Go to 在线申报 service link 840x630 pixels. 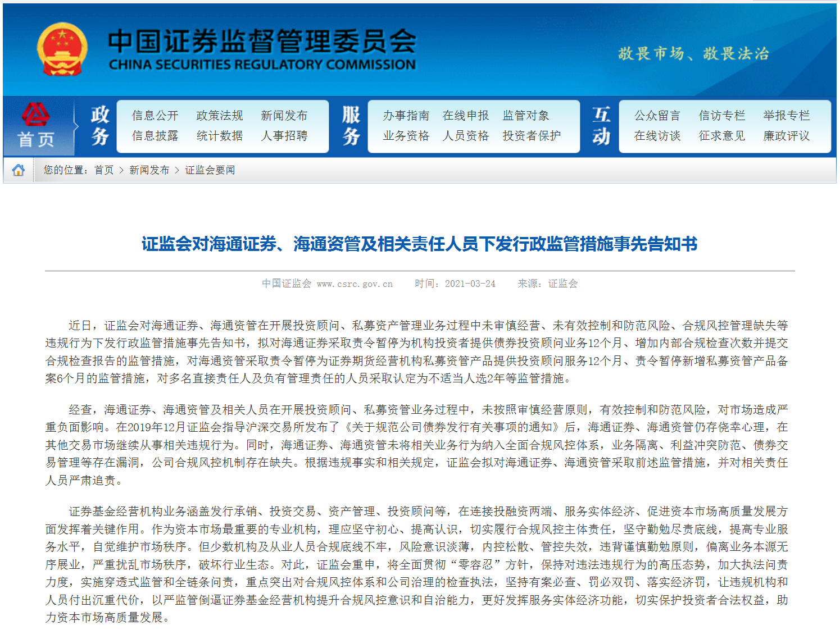point(466,116)
